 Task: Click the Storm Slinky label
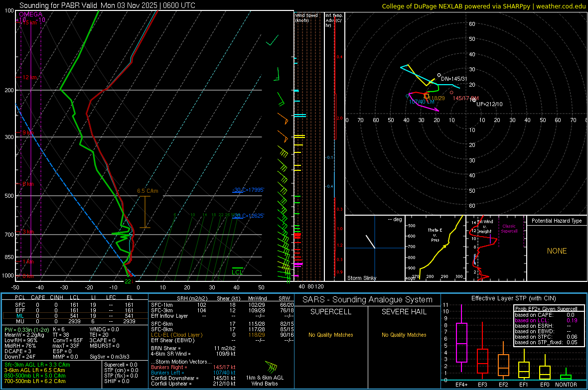coord(361,278)
